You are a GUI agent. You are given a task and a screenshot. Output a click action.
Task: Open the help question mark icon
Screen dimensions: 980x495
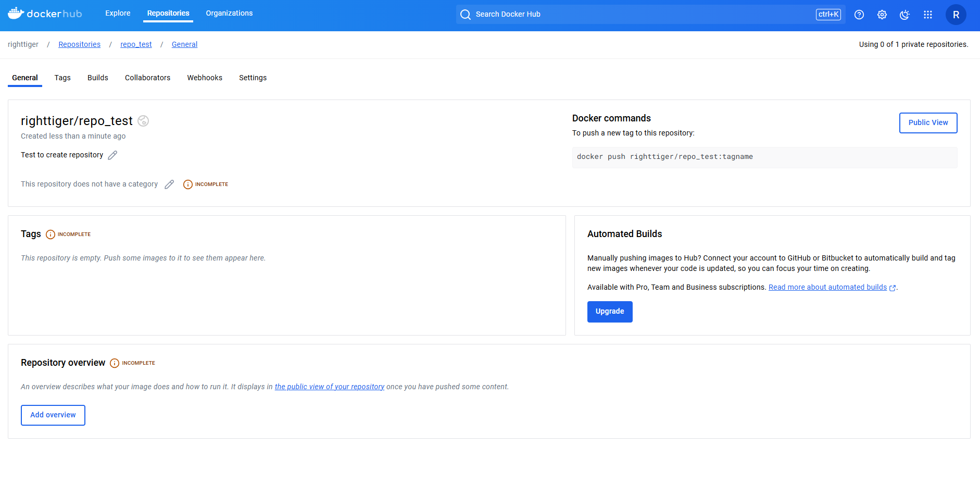(859, 15)
